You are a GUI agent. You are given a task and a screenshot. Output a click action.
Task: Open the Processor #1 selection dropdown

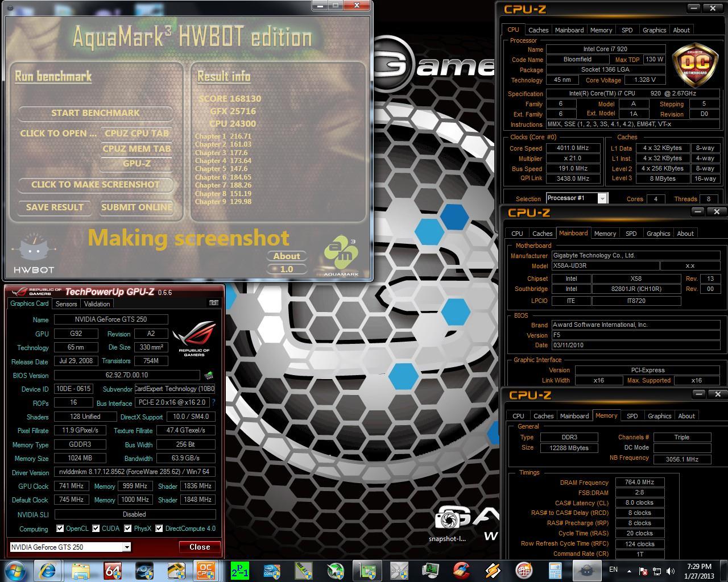coord(602,198)
